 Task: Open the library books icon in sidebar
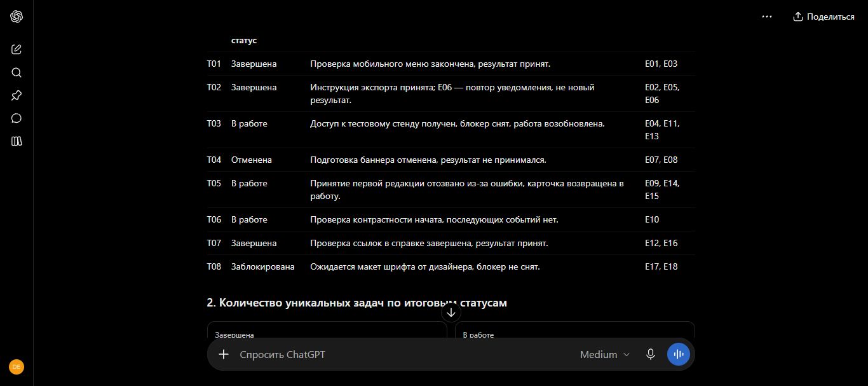pos(17,141)
